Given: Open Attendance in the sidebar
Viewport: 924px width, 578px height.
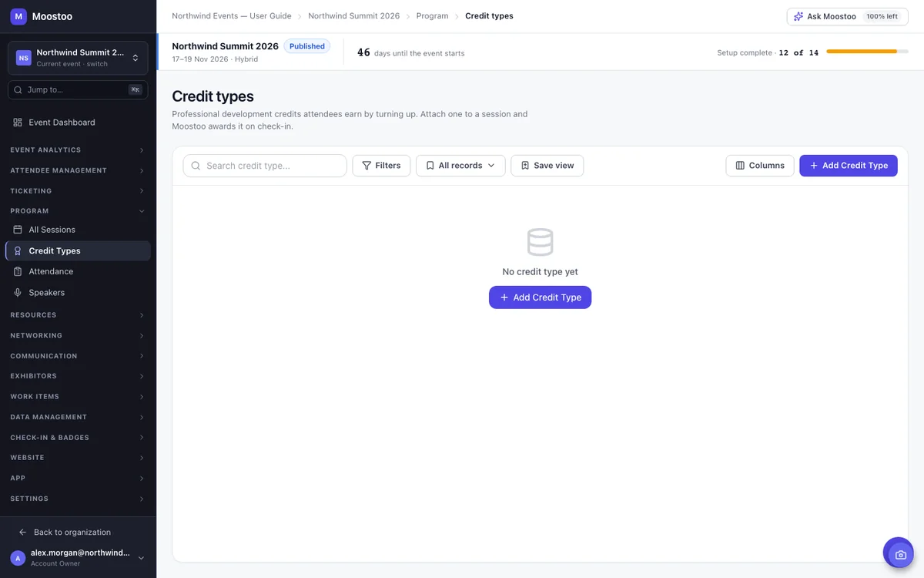Looking at the screenshot, I should click(x=78, y=271).
